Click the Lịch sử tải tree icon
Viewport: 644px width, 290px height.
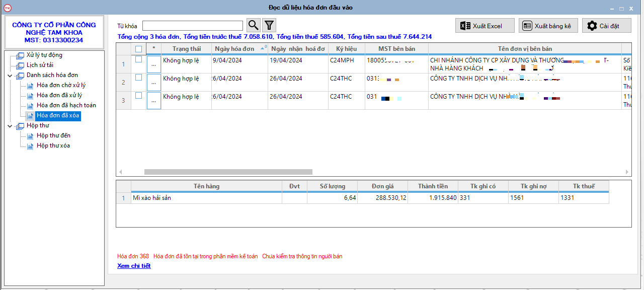20,65
